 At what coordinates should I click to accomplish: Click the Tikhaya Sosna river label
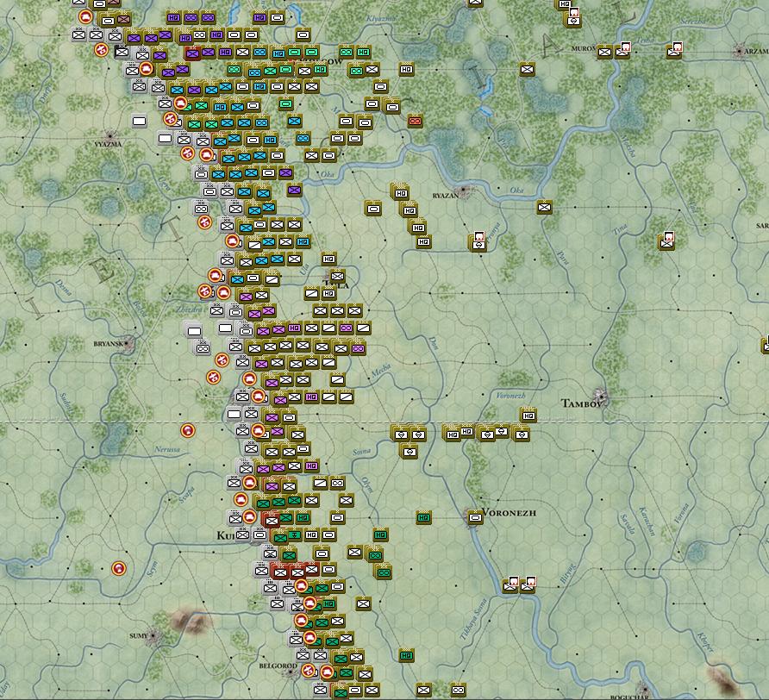coord(473,619)
